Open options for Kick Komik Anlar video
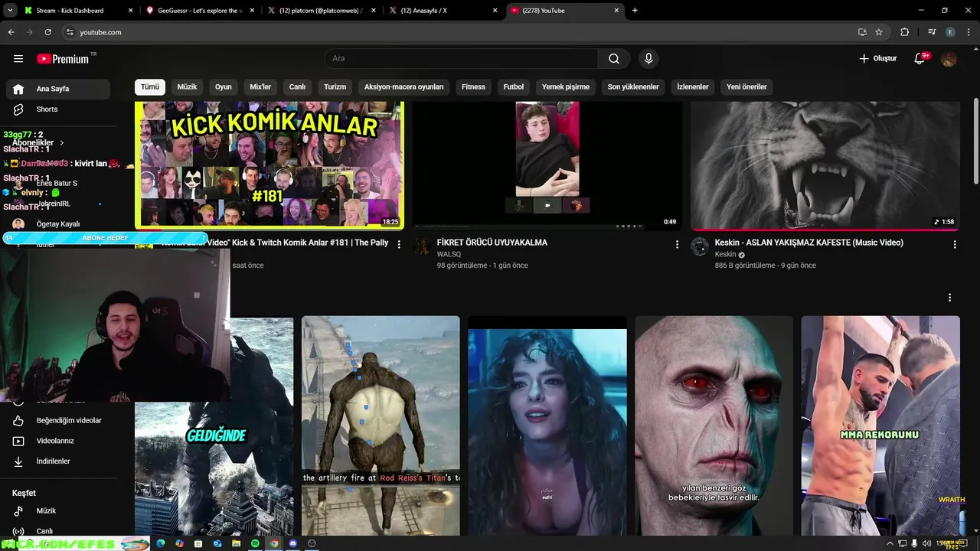Screen dimensions: 980x551 [x=399, y=244]
